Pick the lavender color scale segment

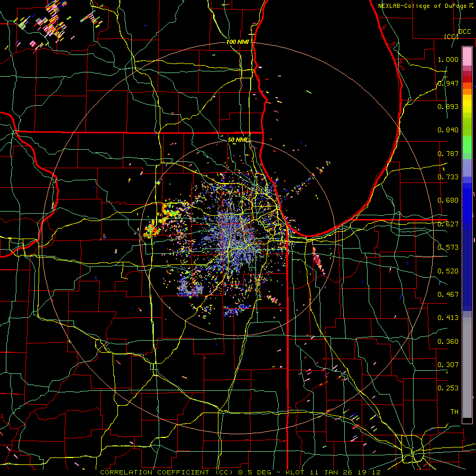(x=467, y=168)
